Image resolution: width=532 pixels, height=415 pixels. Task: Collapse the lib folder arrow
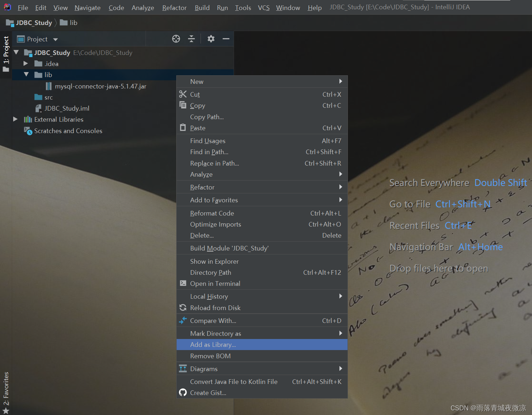coord(26,75)
